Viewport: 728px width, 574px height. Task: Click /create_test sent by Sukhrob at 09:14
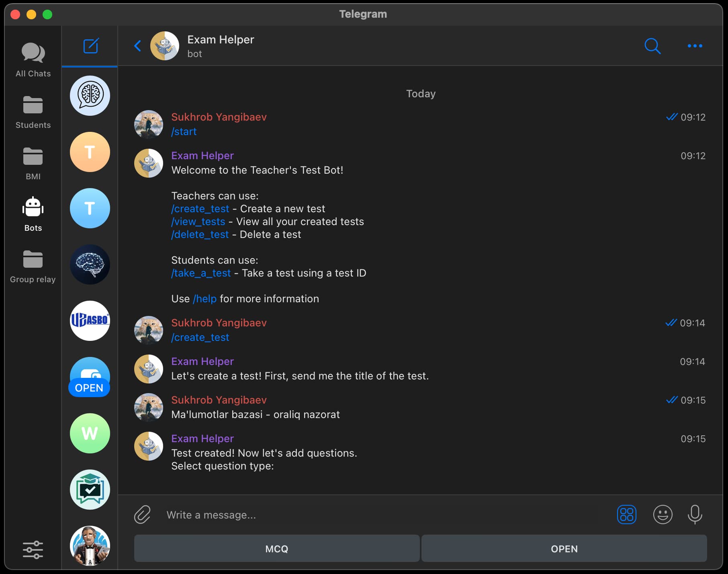click(200, 337)
